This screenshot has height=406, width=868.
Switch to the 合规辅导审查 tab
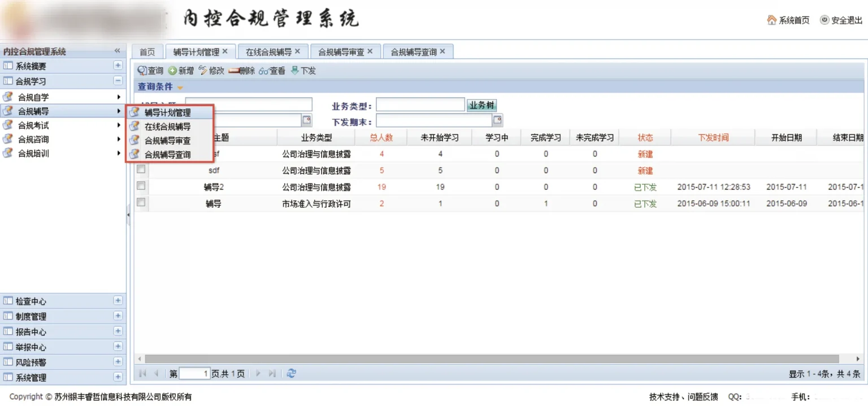pos(341,52)
